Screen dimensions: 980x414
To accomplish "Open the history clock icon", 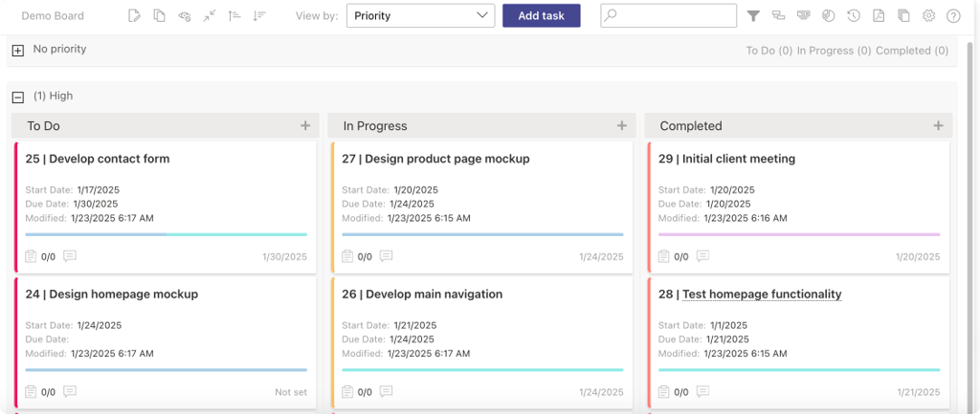I will click(854, 16).
